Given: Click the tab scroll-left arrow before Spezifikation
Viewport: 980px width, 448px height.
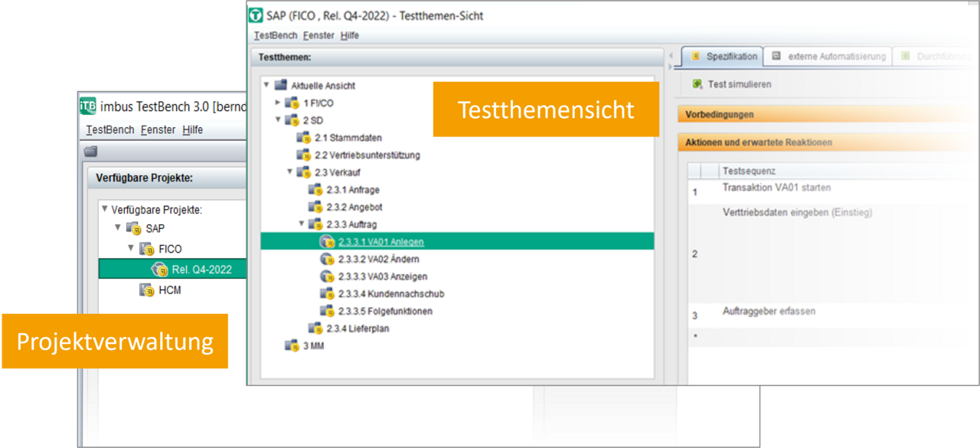Looking at the screenshot, I should coord(671,57).
